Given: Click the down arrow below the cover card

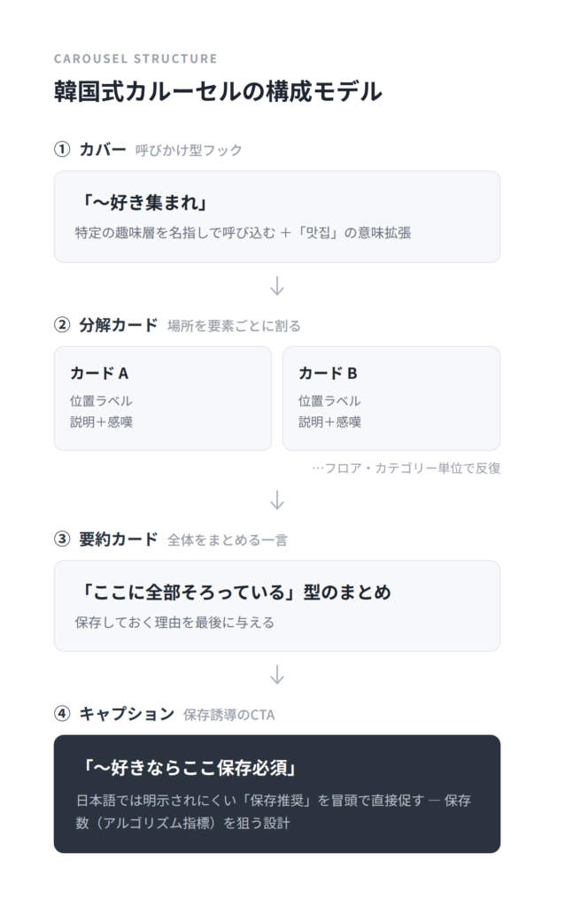Looking at the screenshot, I should [277, 286].
